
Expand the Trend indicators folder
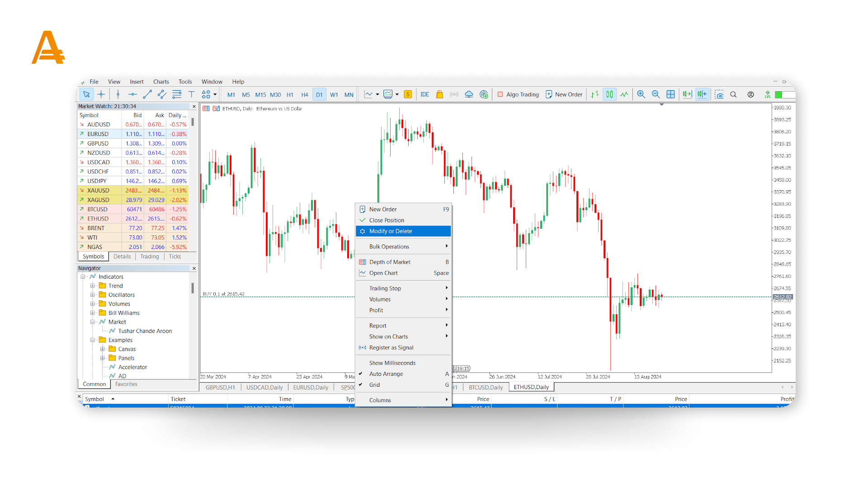[93, 286]
